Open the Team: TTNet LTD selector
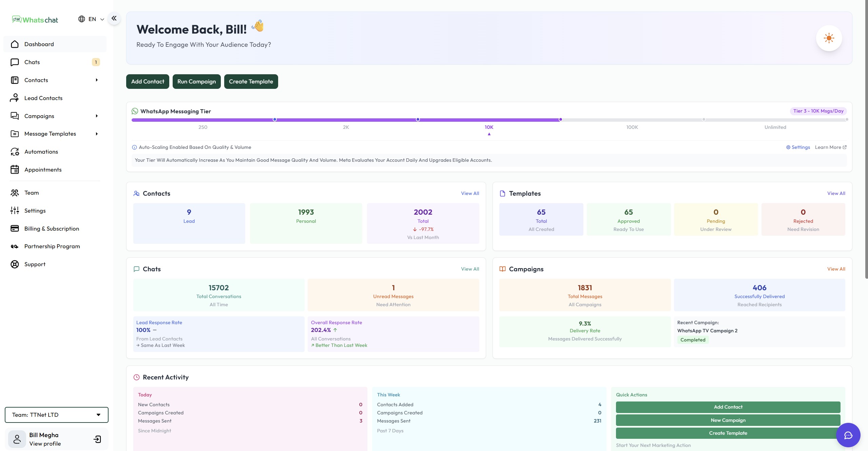The height and width of the screenshot is (451, 868). tap(56, 415)
